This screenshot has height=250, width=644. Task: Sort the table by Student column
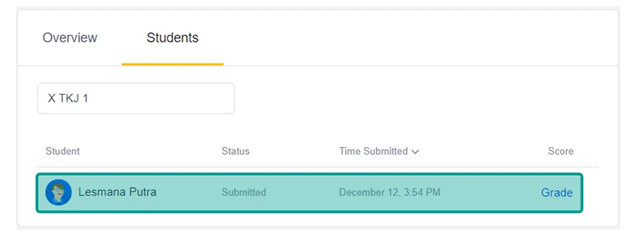[x=62, y=151]
